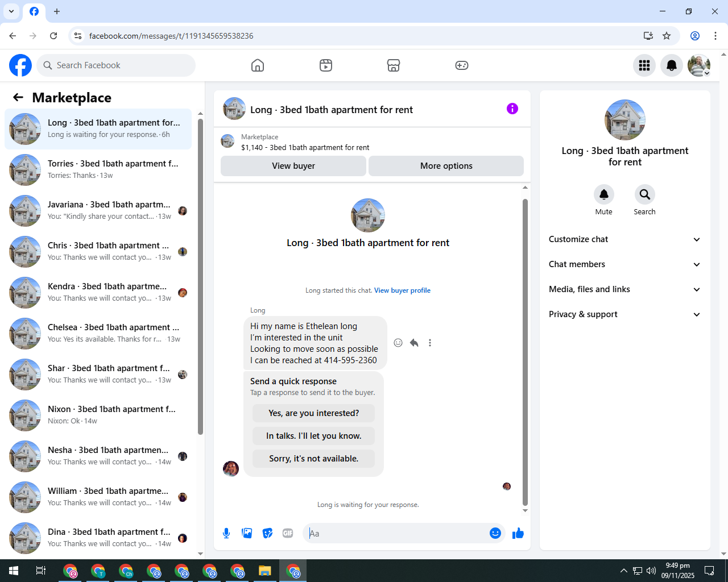Open Torries conversation
This screenshot has height=582, width=728.
tap(98, 170)
